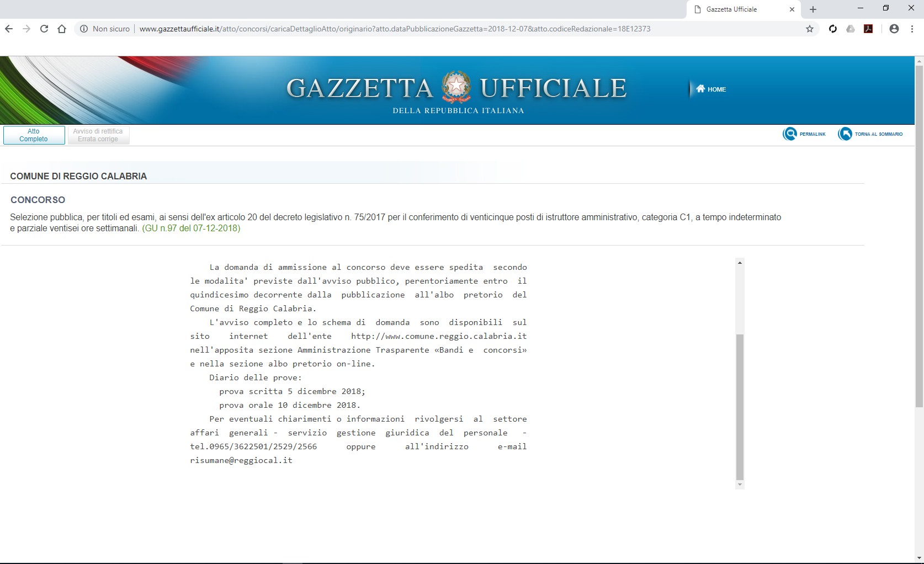This screenshot has height=564, width=924.
Task: Go forward to the next page
Action: click(26, 29)
